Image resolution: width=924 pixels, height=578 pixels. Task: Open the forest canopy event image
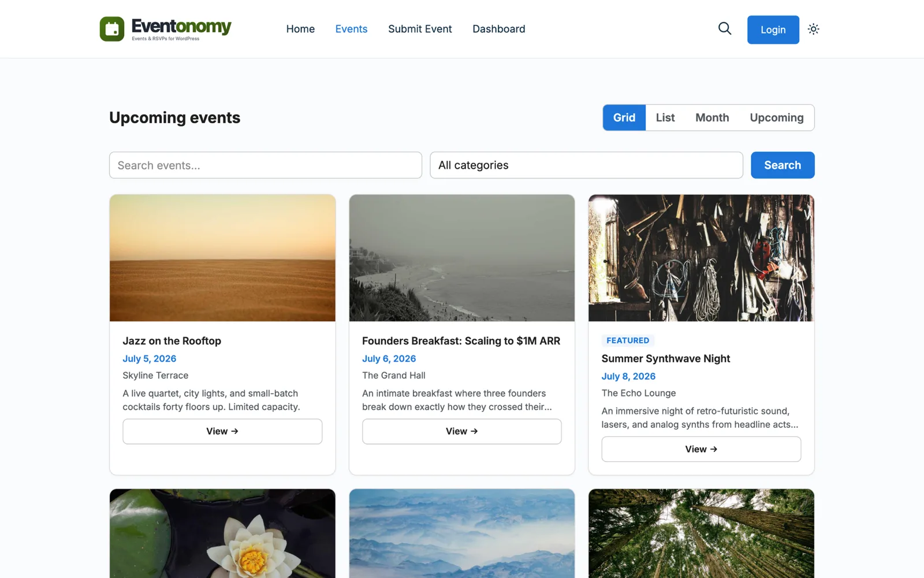(x=701, y=533)
